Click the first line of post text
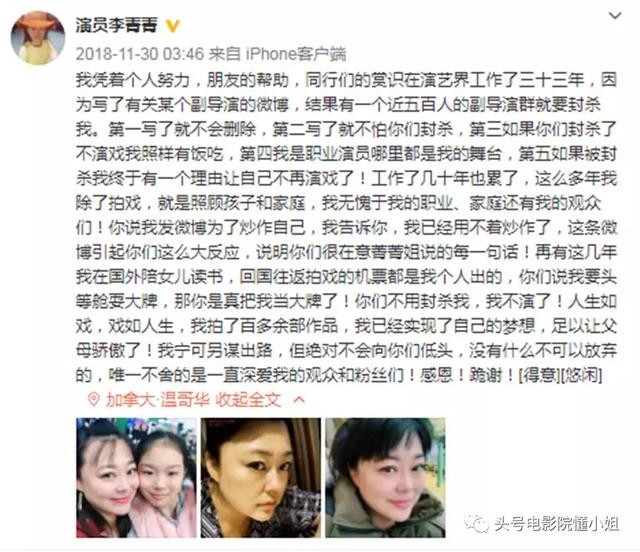640x552 pixels. click(346, 80)
